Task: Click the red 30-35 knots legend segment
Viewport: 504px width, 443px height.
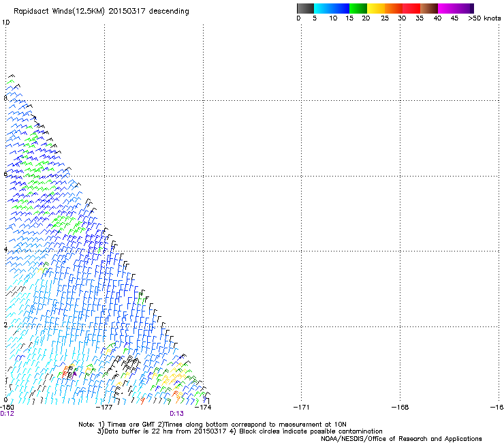Action: (x=411, y=8)
